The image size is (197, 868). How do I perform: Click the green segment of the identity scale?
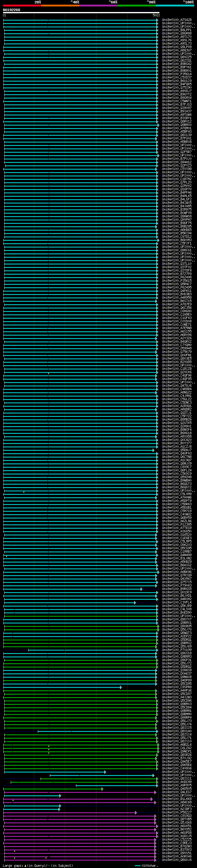click(x=137, y=6)
